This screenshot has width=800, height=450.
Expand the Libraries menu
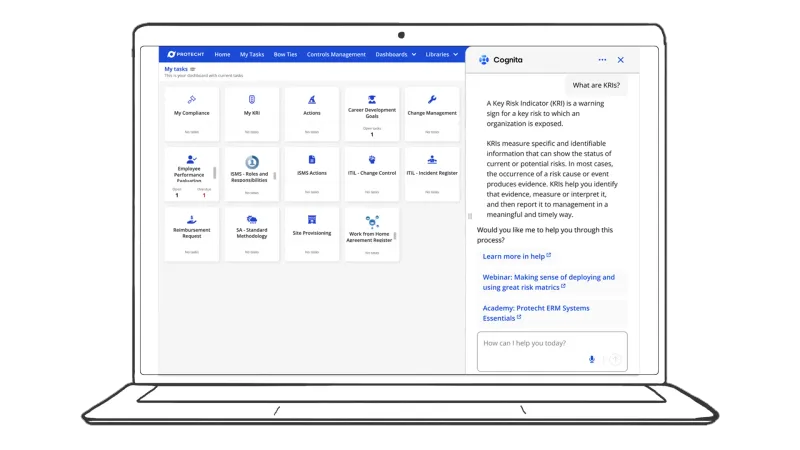[442, 54]
